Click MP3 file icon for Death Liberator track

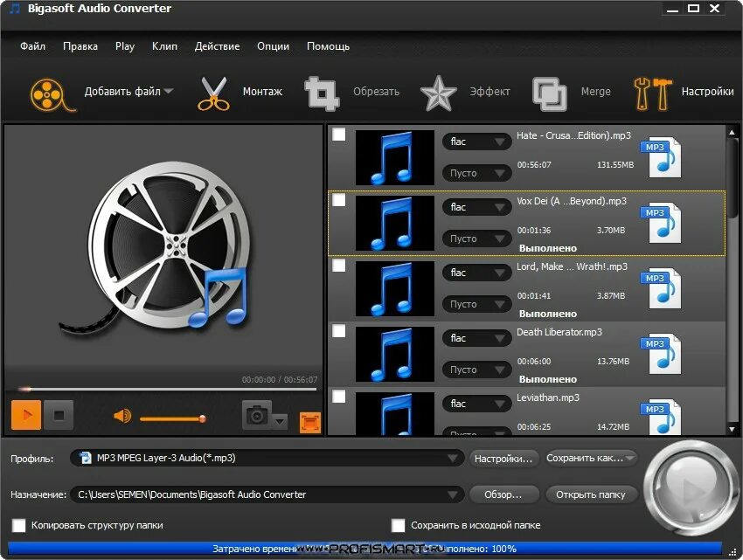click(x=661, y=354)
